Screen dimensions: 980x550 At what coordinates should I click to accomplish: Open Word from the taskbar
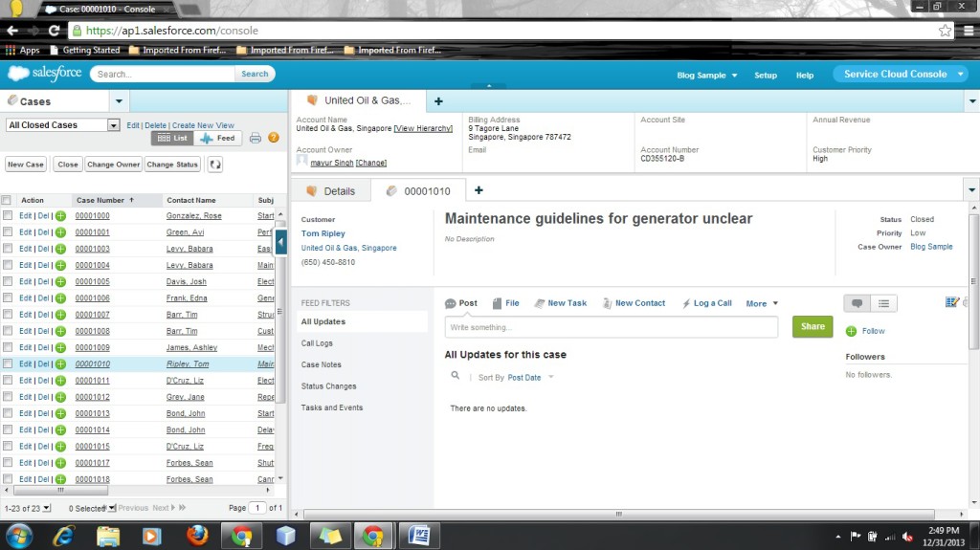tap(418, 536)
